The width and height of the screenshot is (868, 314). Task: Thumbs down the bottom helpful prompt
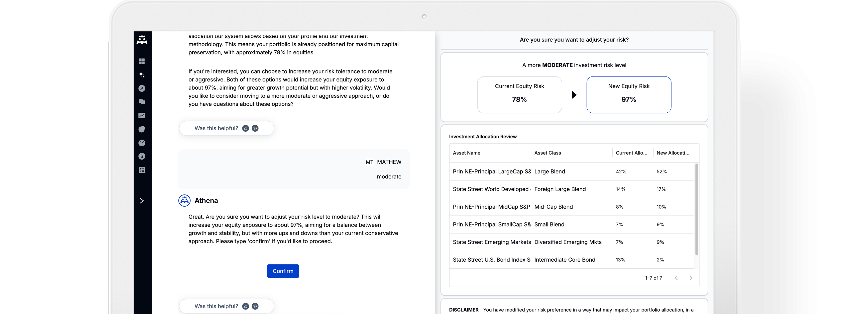(255, 306)
